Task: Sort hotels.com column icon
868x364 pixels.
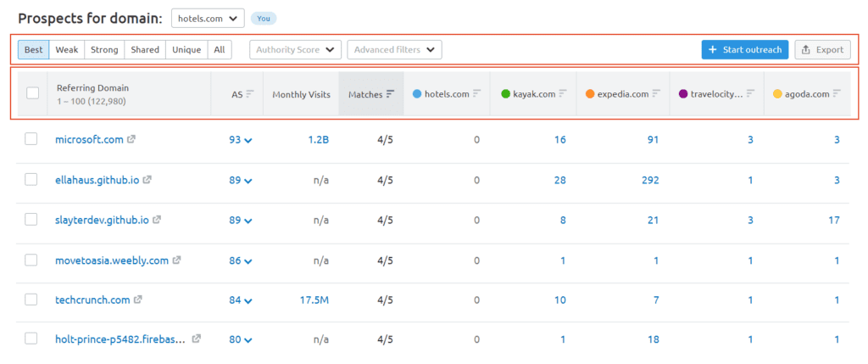Action: tap(476, 94)
